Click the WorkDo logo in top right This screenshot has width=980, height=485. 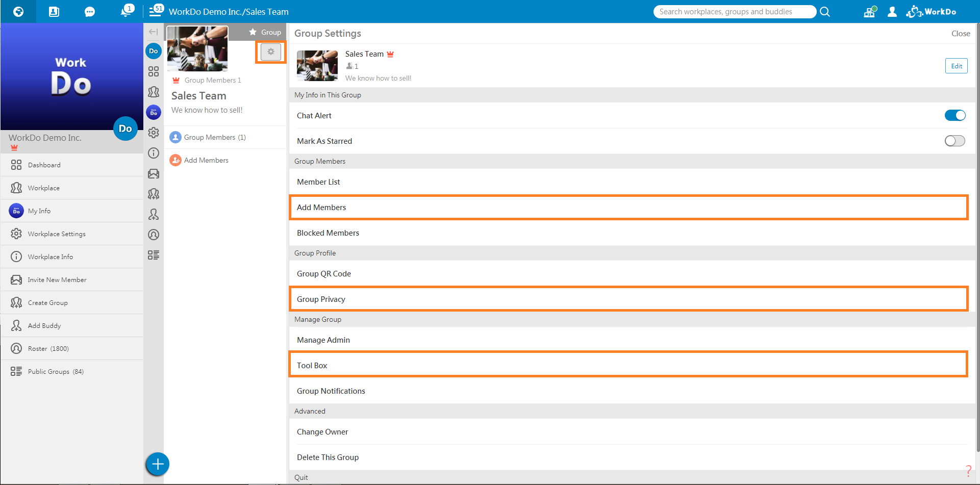pos(931,12)
